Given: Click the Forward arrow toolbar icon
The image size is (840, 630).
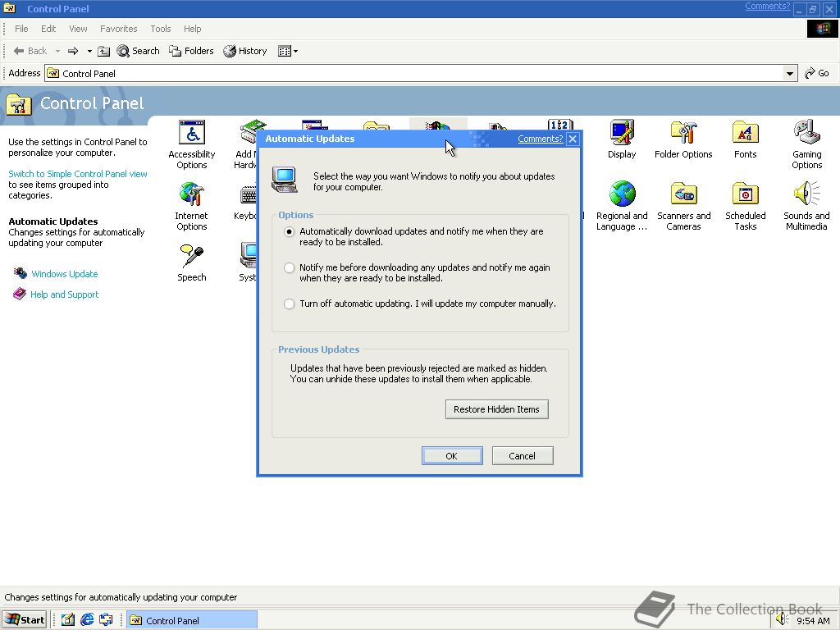Looking at the screenshot, I should pyautogui.click(x=73, y=51).
